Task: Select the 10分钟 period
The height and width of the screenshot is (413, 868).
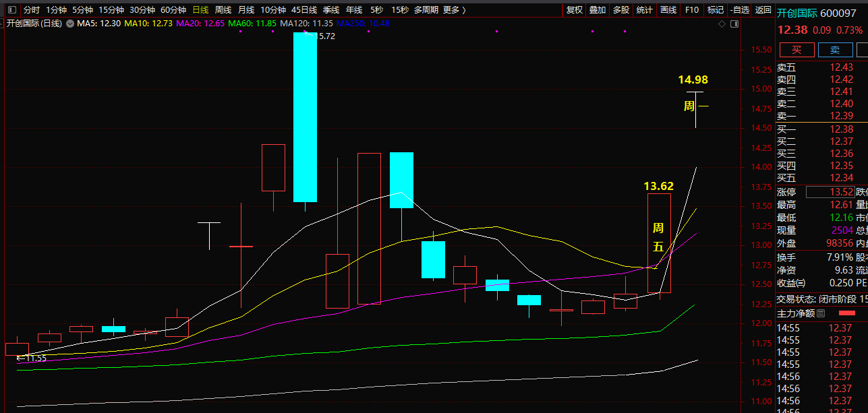Action: [x=273, y=10]
